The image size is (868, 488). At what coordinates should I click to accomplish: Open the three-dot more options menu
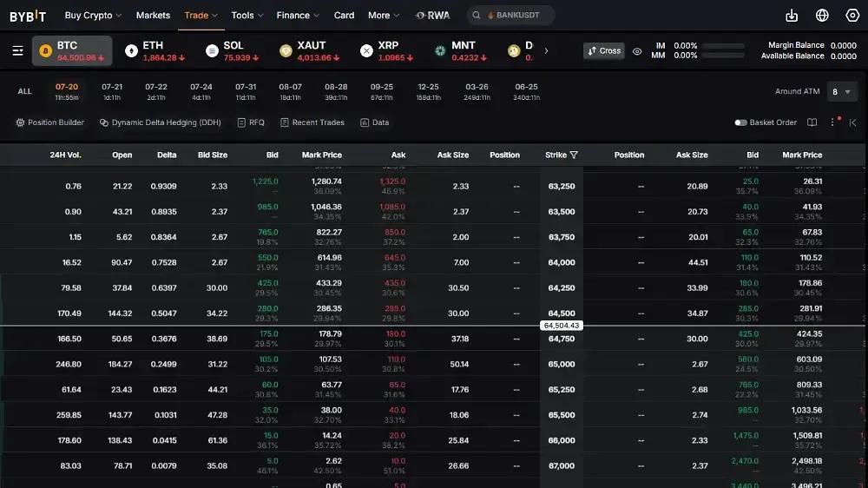click(832, 122)
